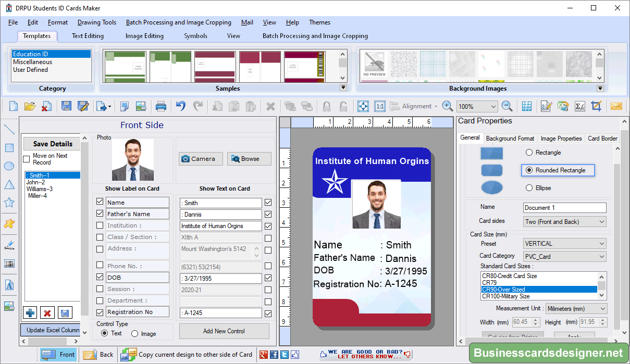Image resolution: width=630 pixels, height=364 pixels.
Task: Click the mail envelope toolbar icon
Action: coord(616,106)
